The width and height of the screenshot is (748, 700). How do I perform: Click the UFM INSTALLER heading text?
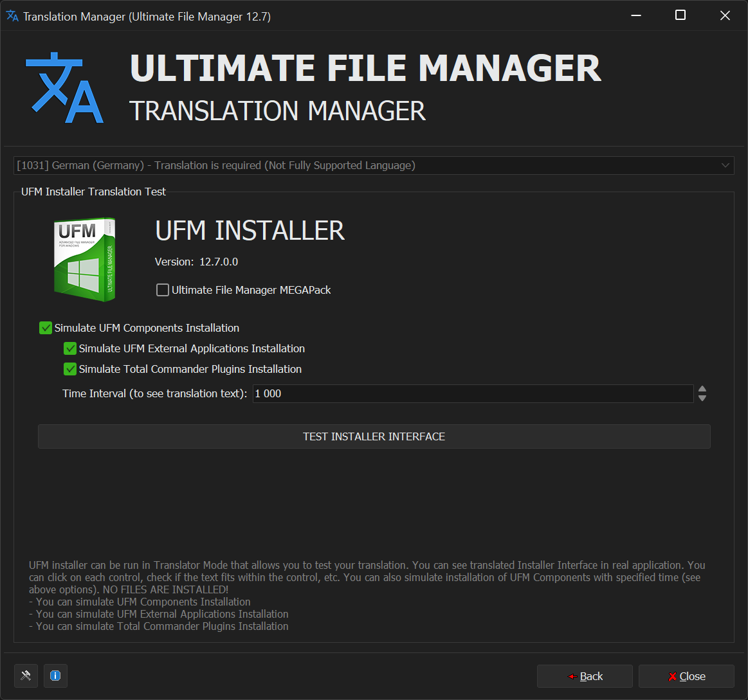250,231
